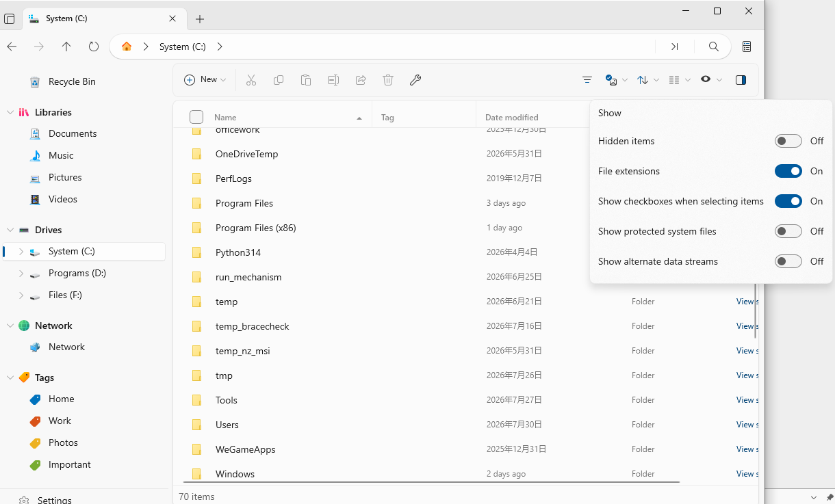
Task: Click the Rename icon in toolbar
Action: [333, 80]
